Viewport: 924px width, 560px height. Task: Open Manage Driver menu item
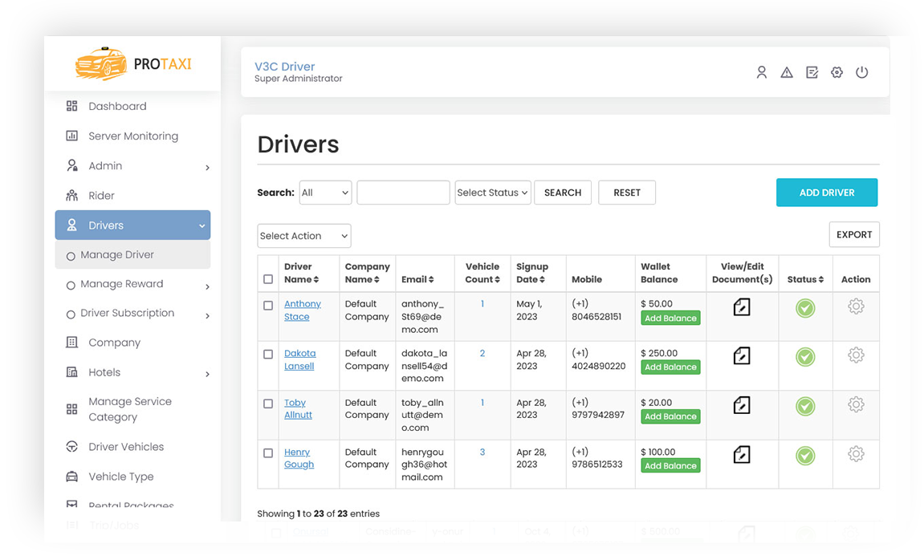pos(132,254)
